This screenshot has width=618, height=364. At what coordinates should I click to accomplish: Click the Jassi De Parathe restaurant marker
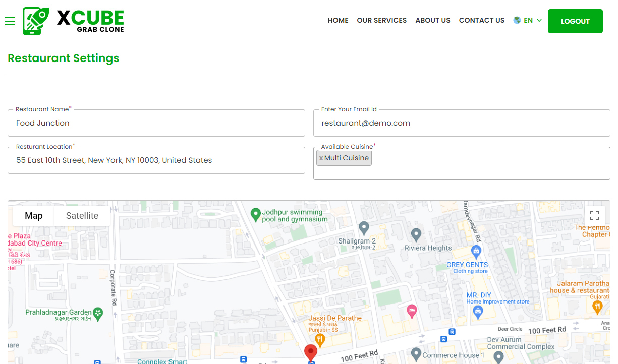pyautogui.click(x=319, y=339)
